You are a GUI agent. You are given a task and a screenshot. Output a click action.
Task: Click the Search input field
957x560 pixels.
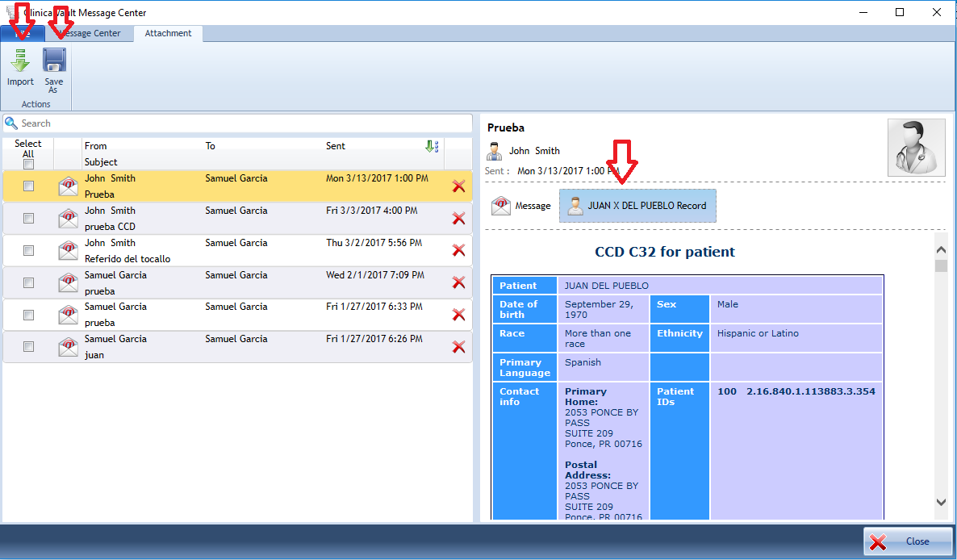pos(242,123)
